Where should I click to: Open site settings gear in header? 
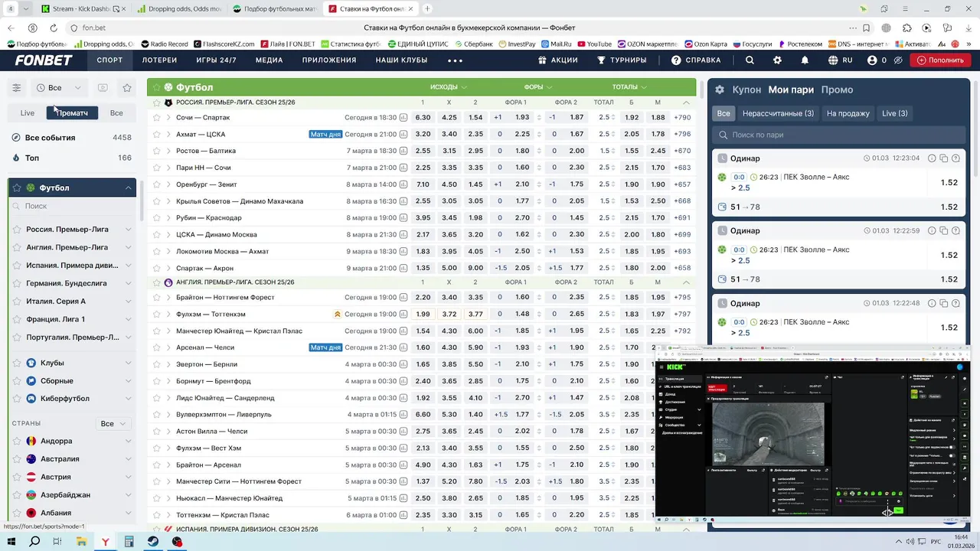coord(777,60)
